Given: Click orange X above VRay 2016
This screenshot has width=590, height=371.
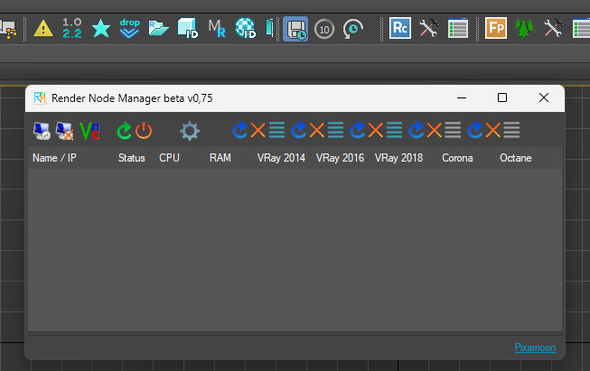Looking at the screenshot, I should [317, 130].
